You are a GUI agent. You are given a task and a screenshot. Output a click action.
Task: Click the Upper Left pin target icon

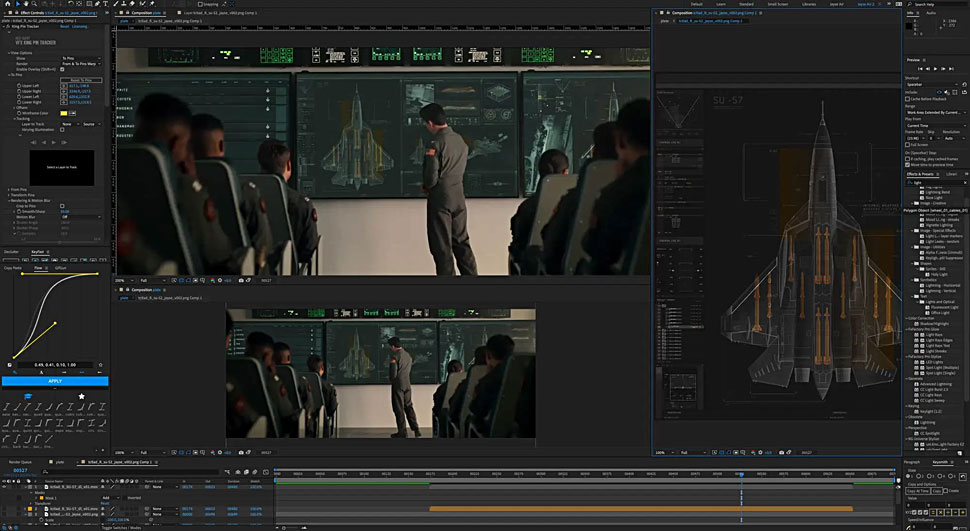64,86
